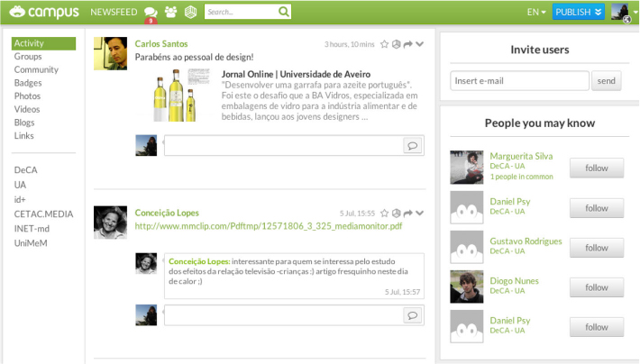The height and width of the screenshot is (364, 640).
Task: Star Carlos Santos's post as favorite
Action: click(384, 43)
